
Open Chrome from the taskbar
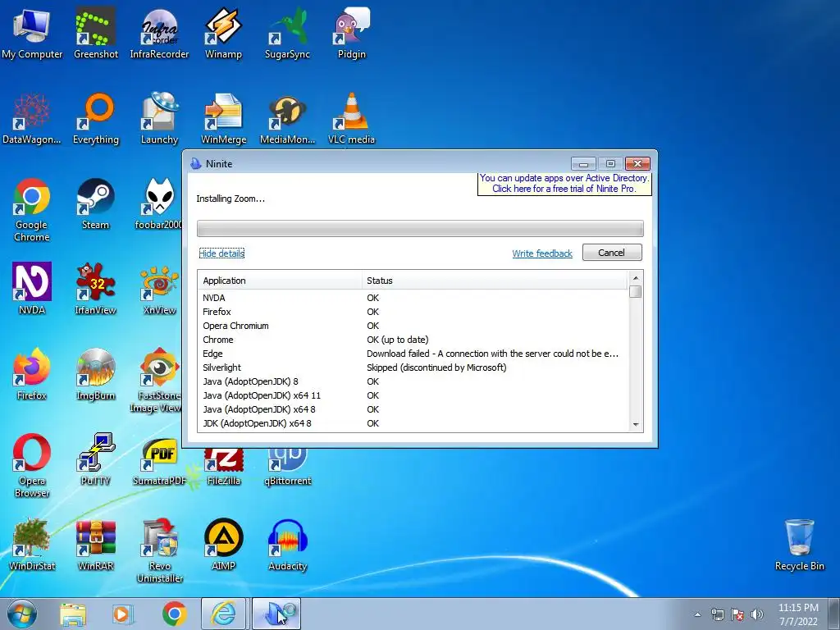tap(174, 614)
